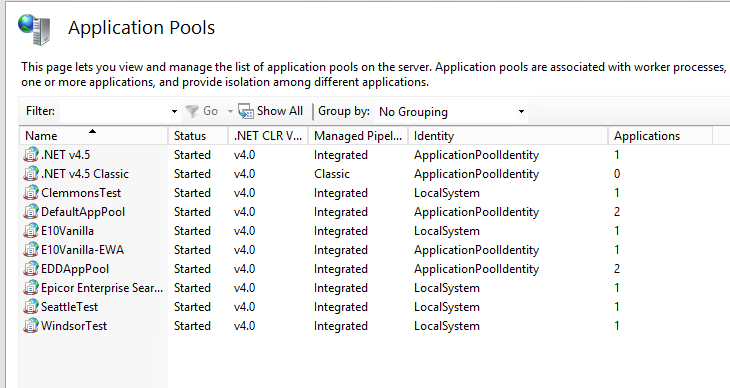Click the SeattleTest pool icon
The image size is (730, 388).
(x=31, y=306)
